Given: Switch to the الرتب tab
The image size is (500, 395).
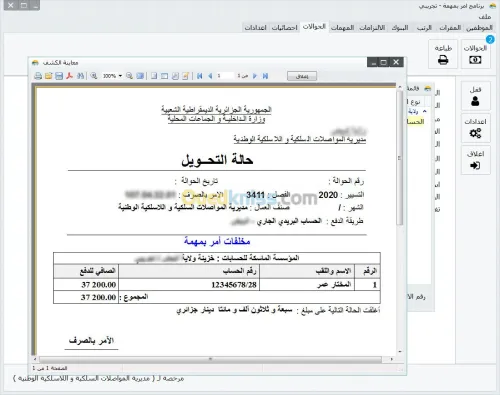Looking at the screenshot, I should [x=424, y=28].
